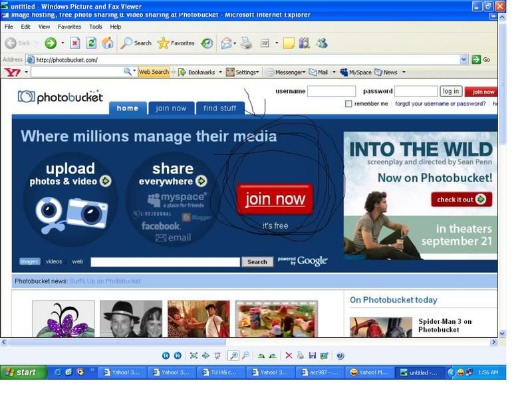Go to the next image in viewer
Image resolution: width=532 pixels, height=399 pixels.
pos(178,355)
